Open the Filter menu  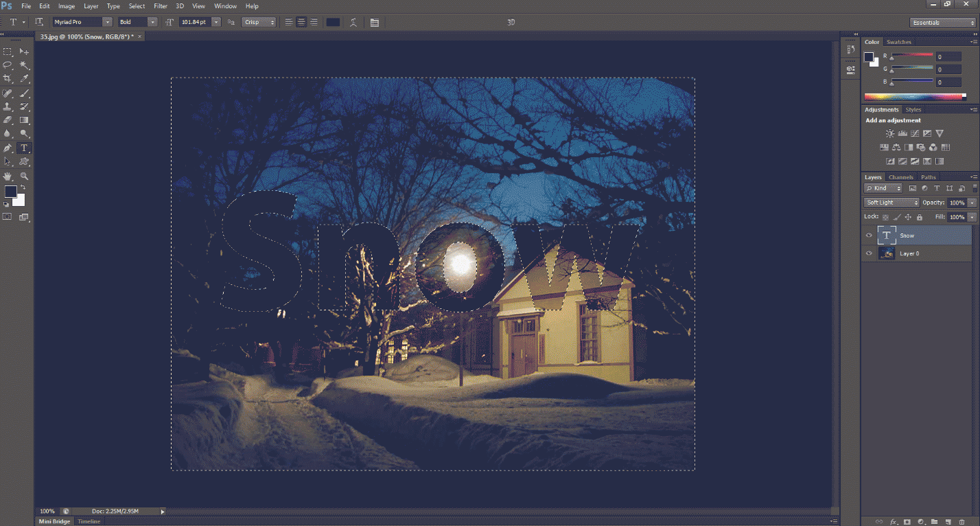[x=161, y=6]
